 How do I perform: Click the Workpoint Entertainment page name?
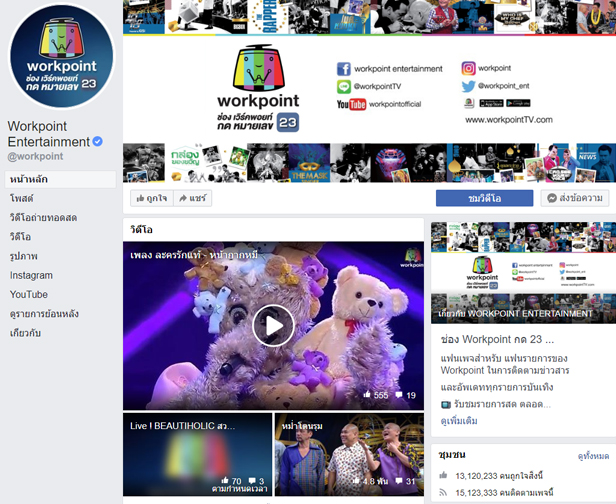49,134
